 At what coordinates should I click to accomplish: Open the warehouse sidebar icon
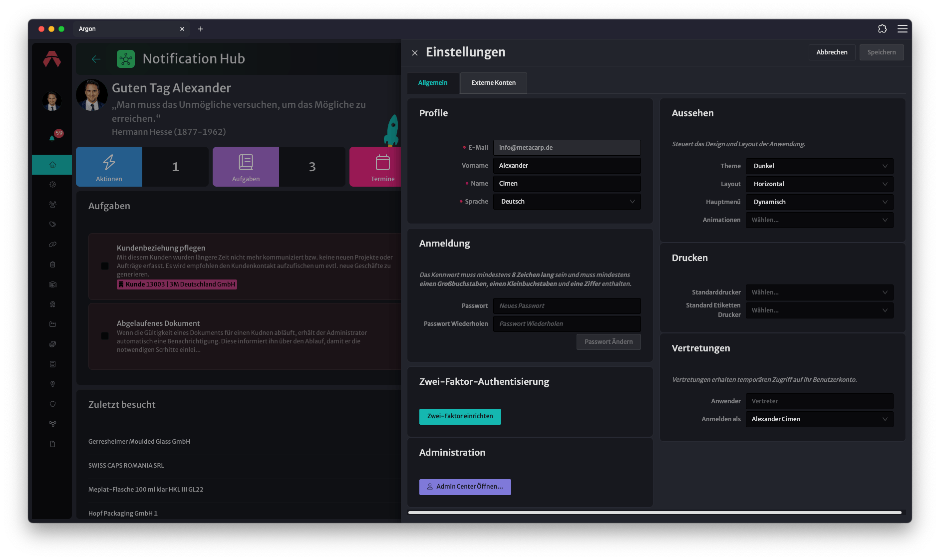pyautogui.click(x=52, y=284)
